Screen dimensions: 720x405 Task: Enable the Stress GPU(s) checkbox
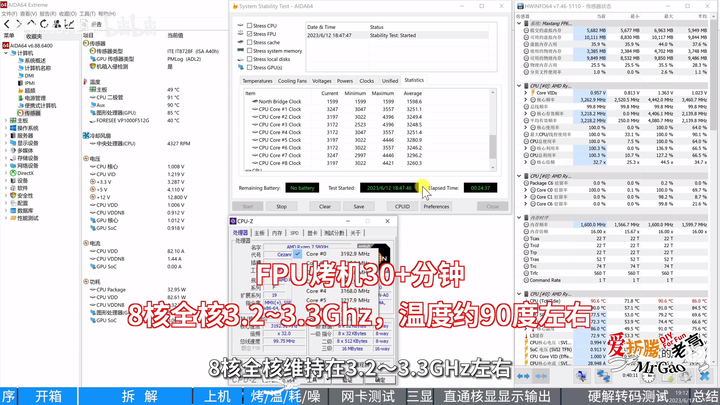(x=249, y=68)
